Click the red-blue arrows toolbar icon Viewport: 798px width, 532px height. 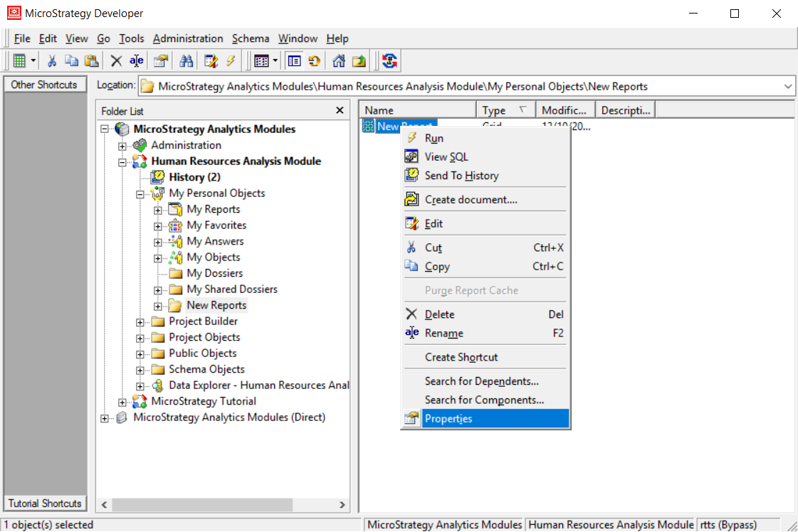pos(389,61)
